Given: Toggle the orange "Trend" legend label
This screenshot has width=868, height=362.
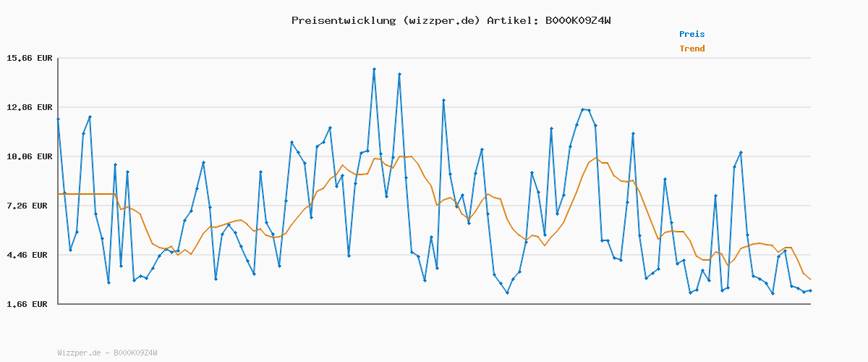Looking at the screenshot, I should (x=692, y=49).
